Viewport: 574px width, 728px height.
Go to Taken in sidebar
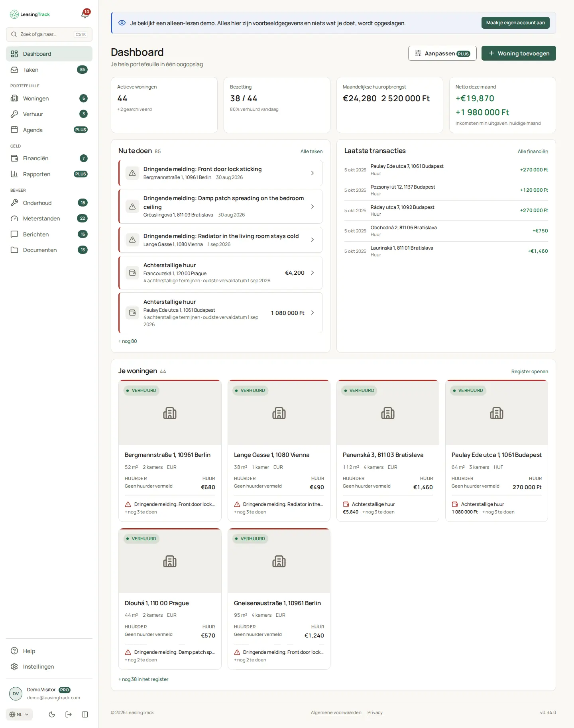[49, 70]
